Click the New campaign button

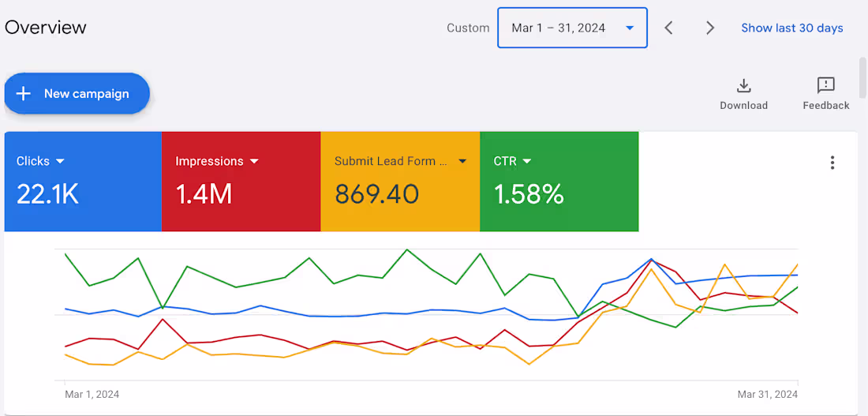tap(77, 94)
